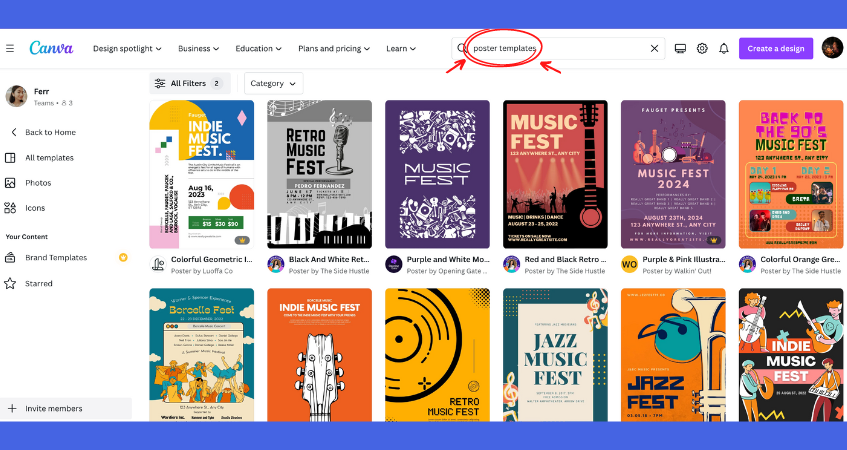This screenshot has width=847, height=450.
Task: Open the Business menu
Action: 199,48
